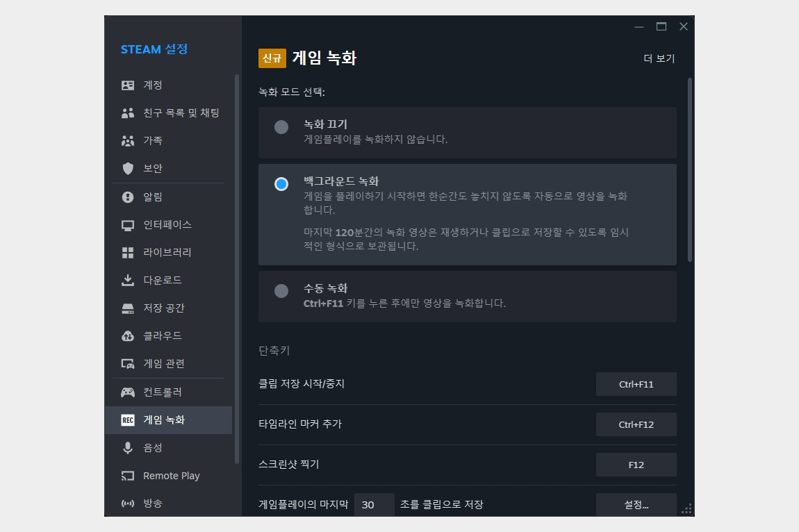Select the 녹화 끄기 radio option
The height and width of the screenshot is (532, 799).
281,127
